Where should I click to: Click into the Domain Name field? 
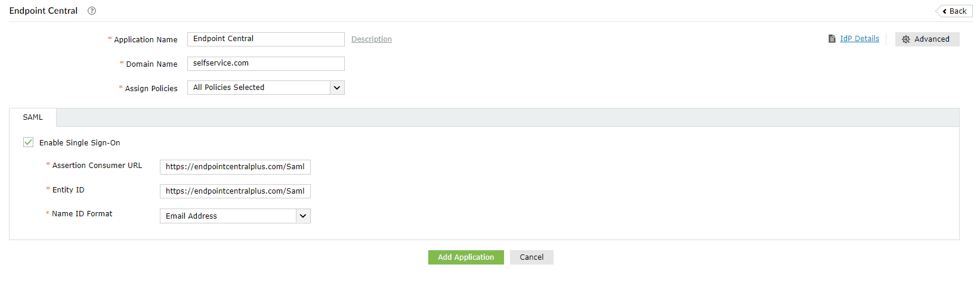[265, 64]
